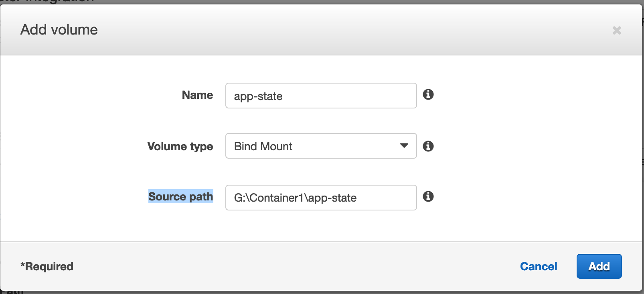Click the *Required footnote text
The height and width of the screenshot is (294, 644).
pyautogui.click(x=47, y=266)
